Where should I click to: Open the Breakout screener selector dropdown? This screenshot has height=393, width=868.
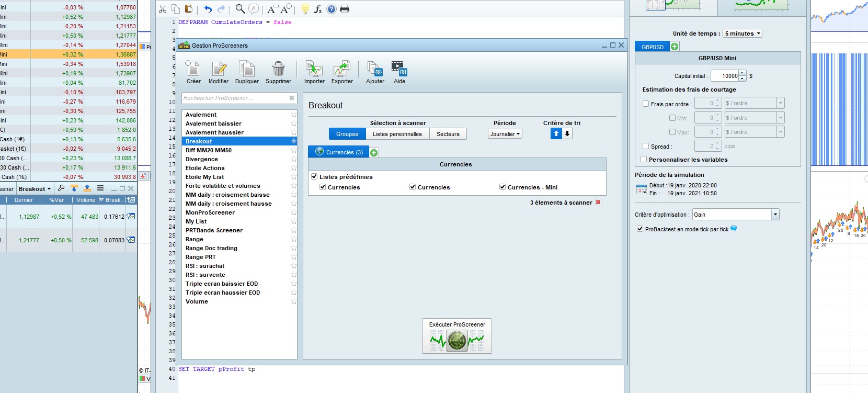point(35,189)
